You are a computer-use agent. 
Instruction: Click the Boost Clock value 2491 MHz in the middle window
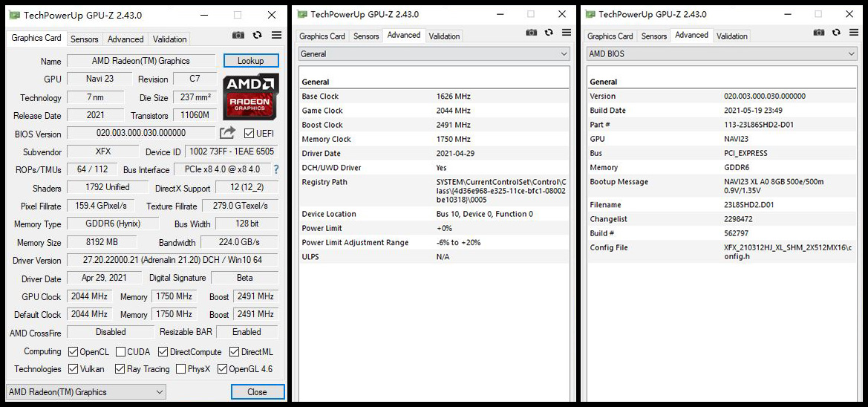[x=454, y=126]
